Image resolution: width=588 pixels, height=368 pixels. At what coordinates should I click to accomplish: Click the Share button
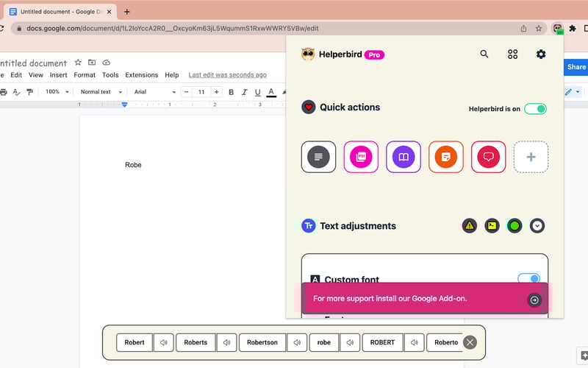tap(576, 67)
